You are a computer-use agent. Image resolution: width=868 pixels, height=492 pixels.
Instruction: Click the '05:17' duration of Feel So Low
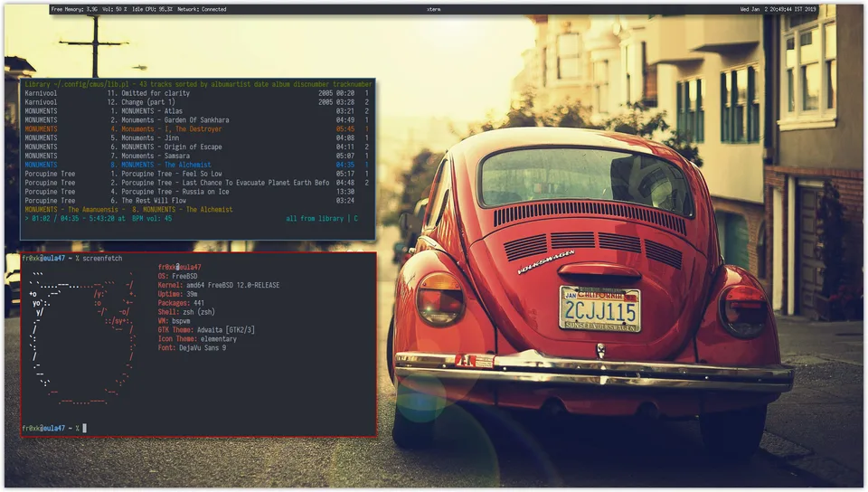pos(344,174)
